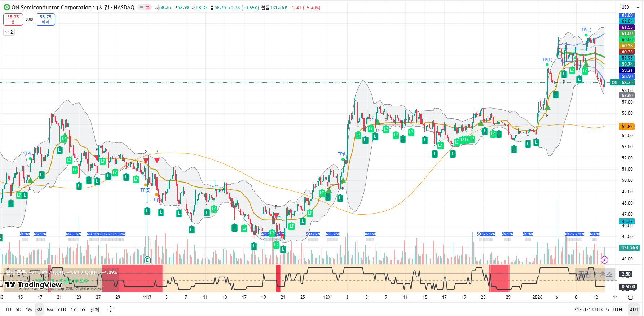Screen dimensions: 644x316
Task: Select the 5Y time range
Action: coord(83,310)
